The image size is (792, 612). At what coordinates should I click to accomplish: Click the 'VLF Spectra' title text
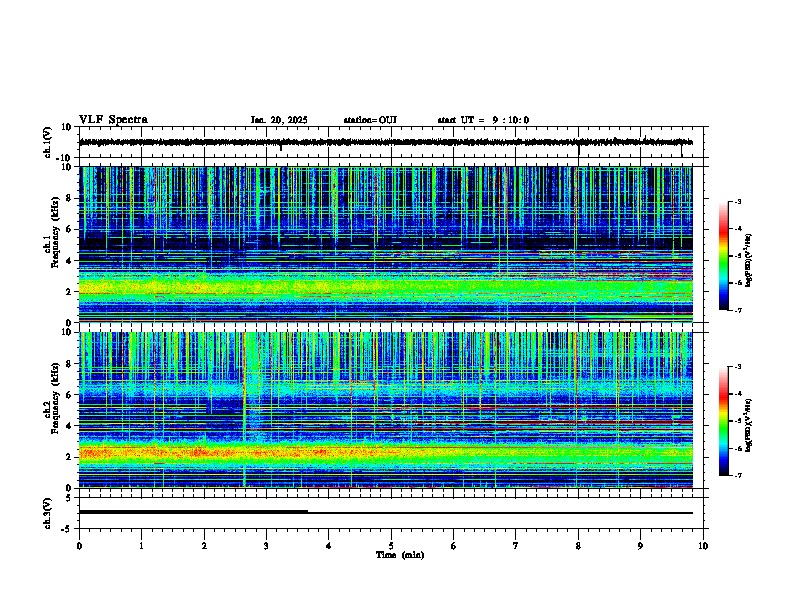click(x=113, y=120)
